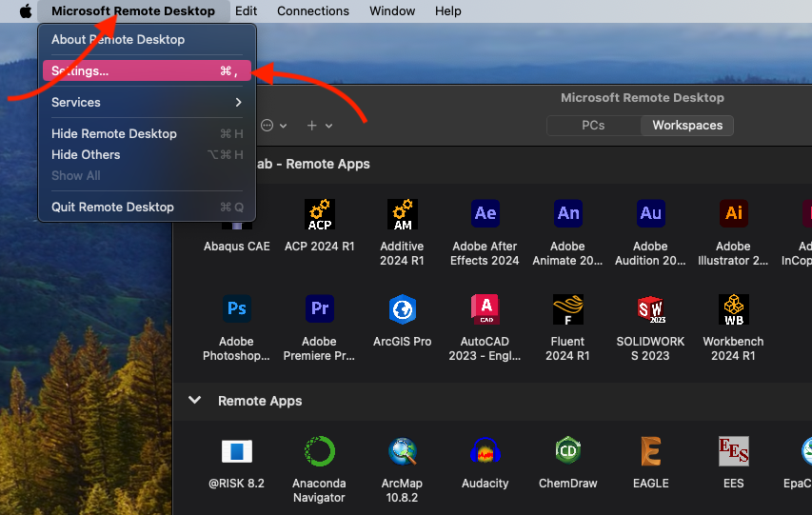Open the Edit menu
812x515 pixels.
tap(246, 10)
